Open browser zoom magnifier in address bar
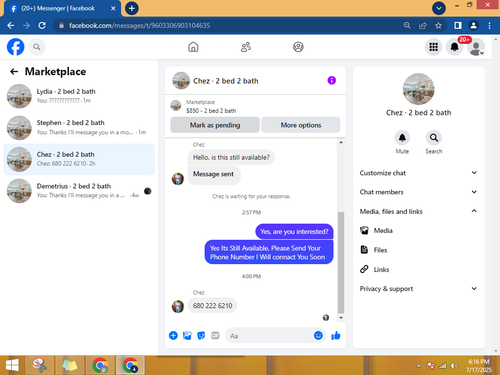 click(x=407, y=25)
